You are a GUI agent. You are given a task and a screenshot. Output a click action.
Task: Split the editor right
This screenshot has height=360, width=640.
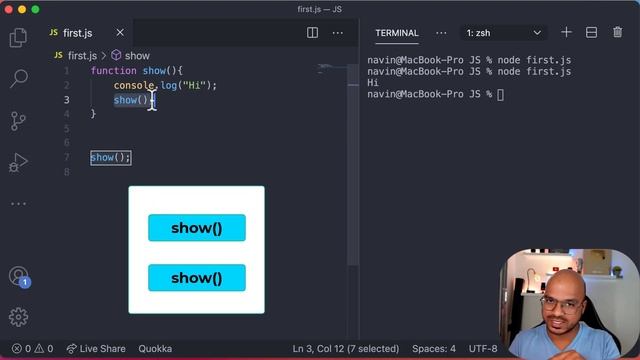coord(312,33)
